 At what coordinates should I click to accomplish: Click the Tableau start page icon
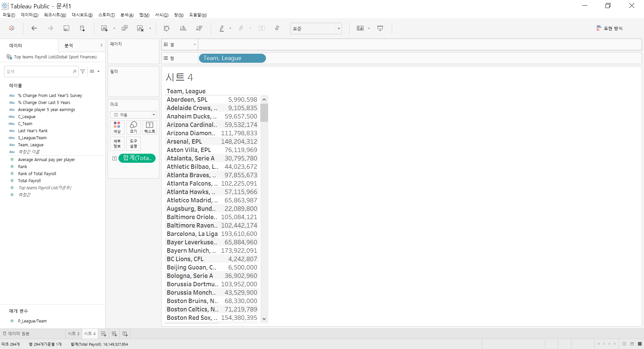[x=12, y=28]
